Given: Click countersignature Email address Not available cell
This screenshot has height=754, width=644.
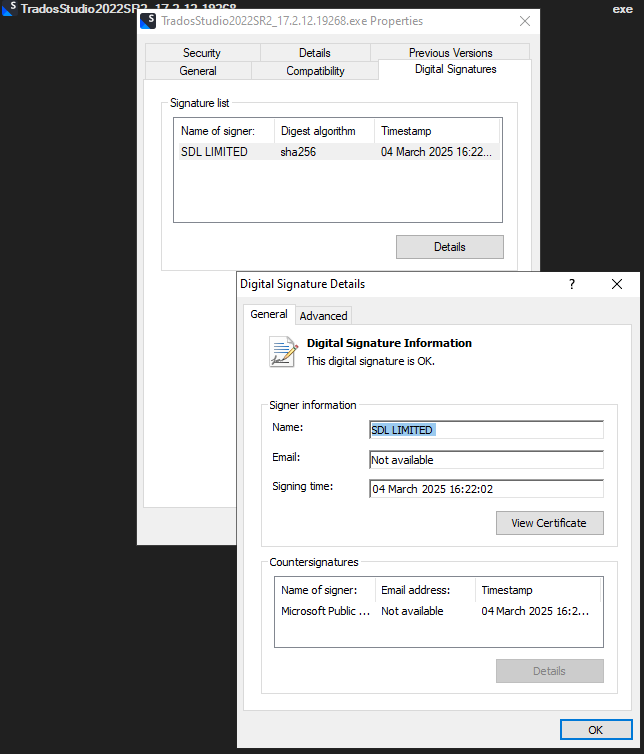Looking at the screenshot, I should [412, 611].
